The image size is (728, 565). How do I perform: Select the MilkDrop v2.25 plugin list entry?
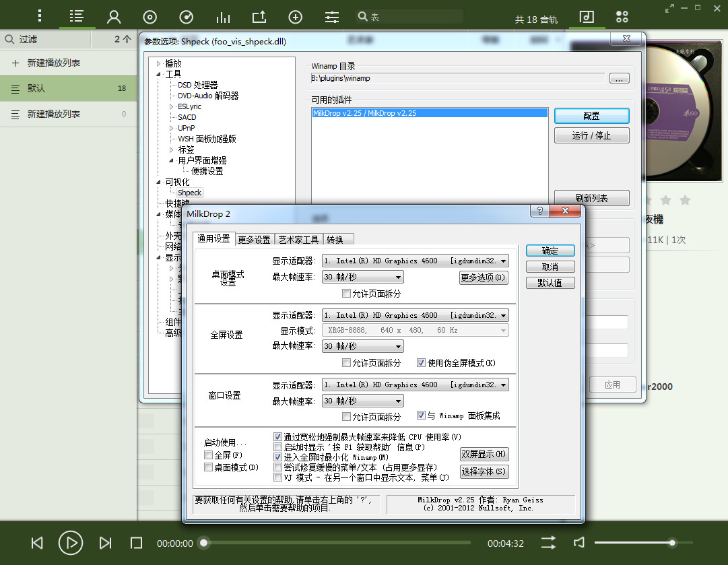click(x=430, y=113)
